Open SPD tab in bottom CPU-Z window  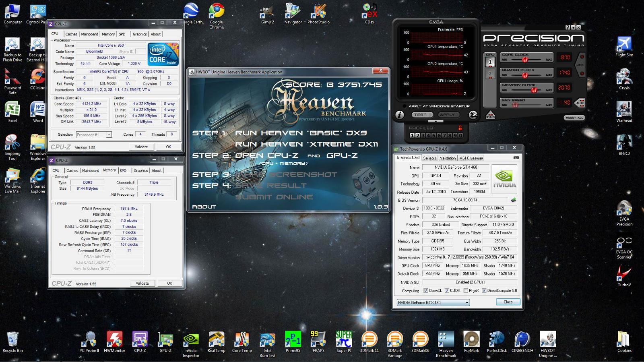(123, 171)
